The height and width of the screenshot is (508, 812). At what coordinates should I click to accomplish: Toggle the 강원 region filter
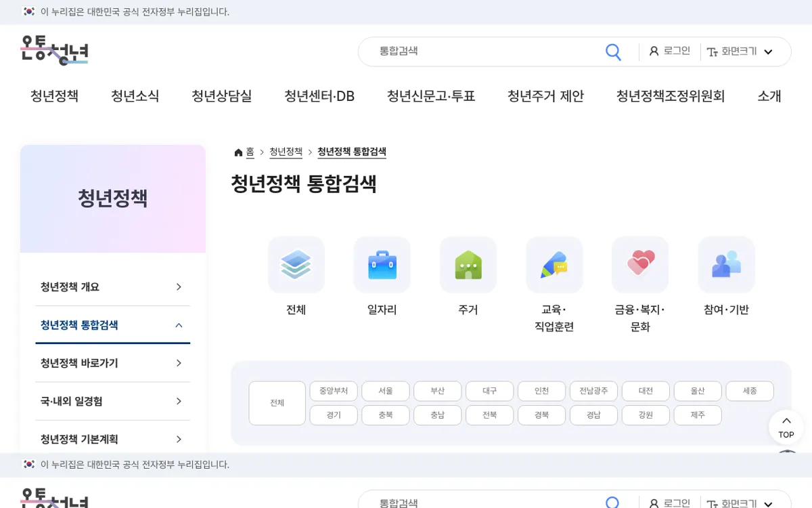tap(646, 415)
